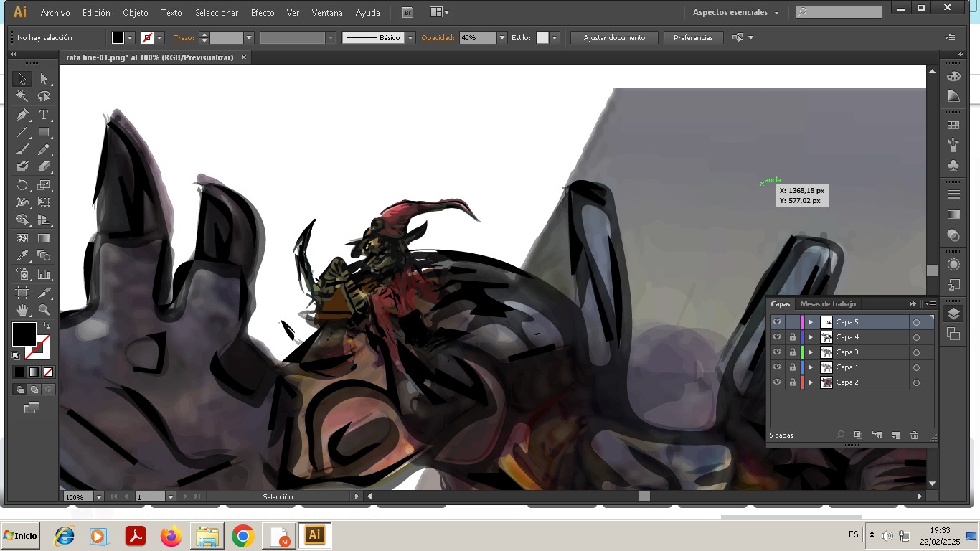Select the Zoom magnifier tool
The width and height of the screenshot is (980, 551).
44,310
